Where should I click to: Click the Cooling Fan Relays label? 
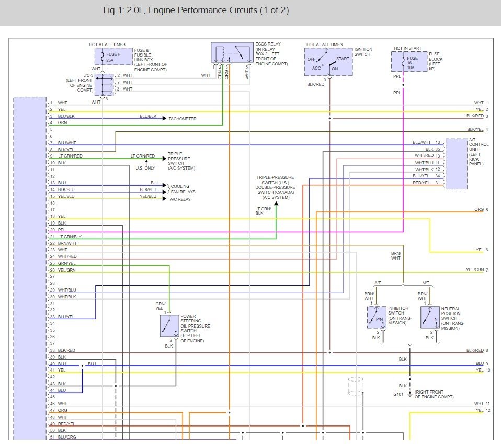tap(180, 189)
